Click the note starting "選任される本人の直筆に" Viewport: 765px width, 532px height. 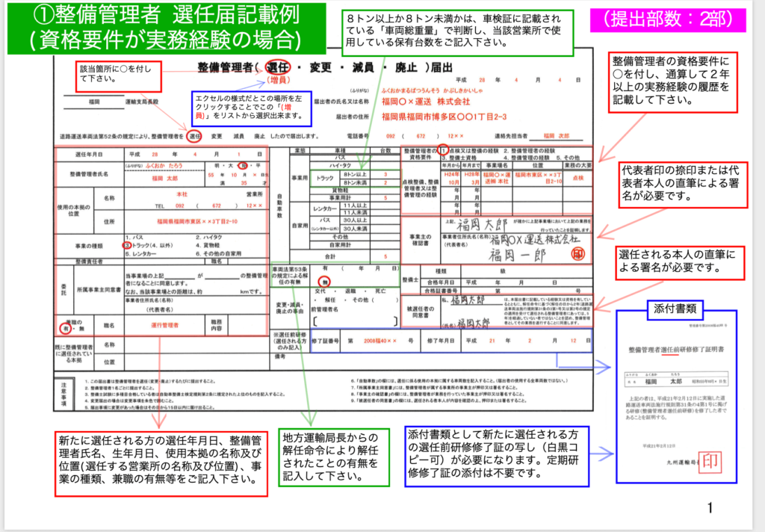[680, 263]
